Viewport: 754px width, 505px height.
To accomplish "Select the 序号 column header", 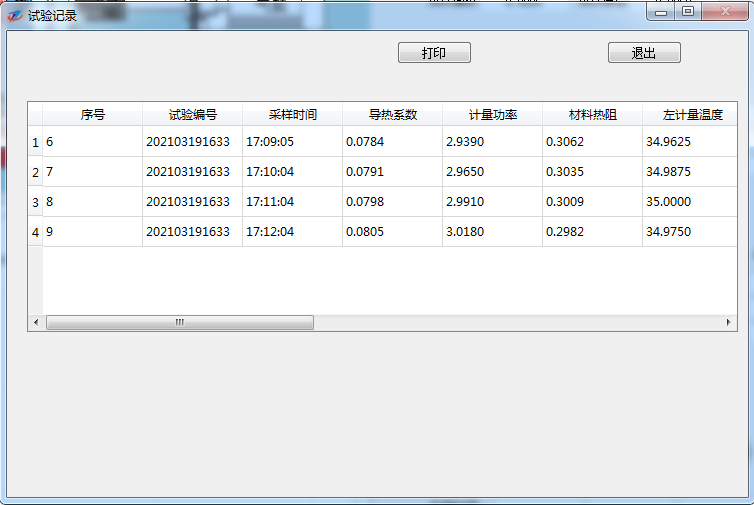I will pos(93,115).
